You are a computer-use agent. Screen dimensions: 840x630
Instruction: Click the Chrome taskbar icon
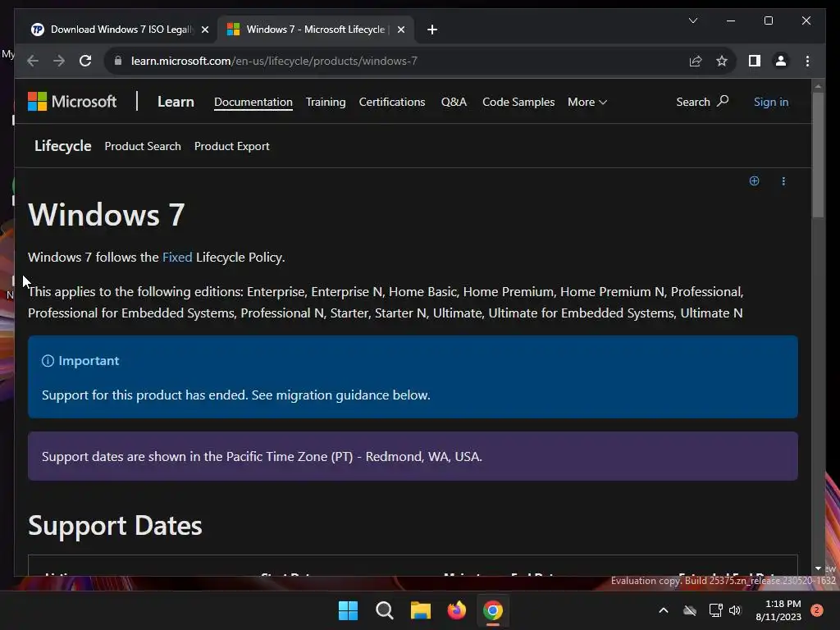click(x=493, y=610)
